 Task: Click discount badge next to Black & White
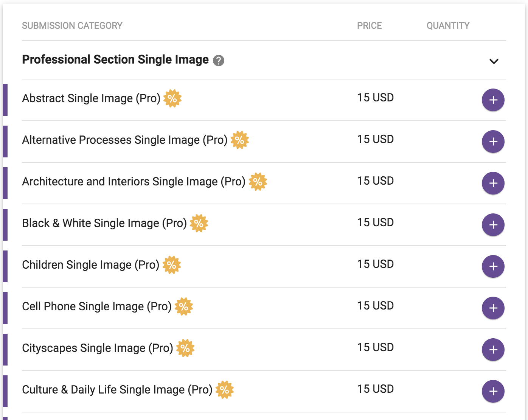199,223
